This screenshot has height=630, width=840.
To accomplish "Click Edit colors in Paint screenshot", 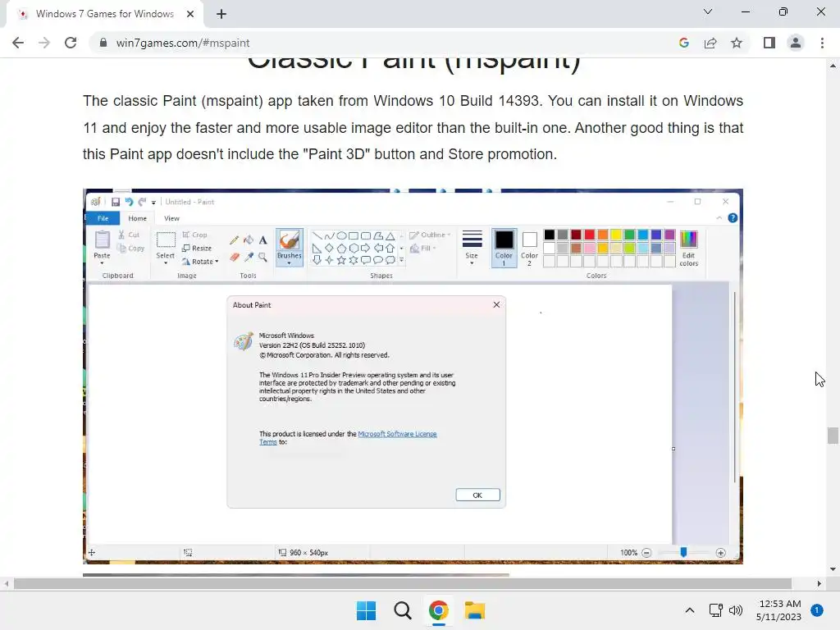I will 689,248.
